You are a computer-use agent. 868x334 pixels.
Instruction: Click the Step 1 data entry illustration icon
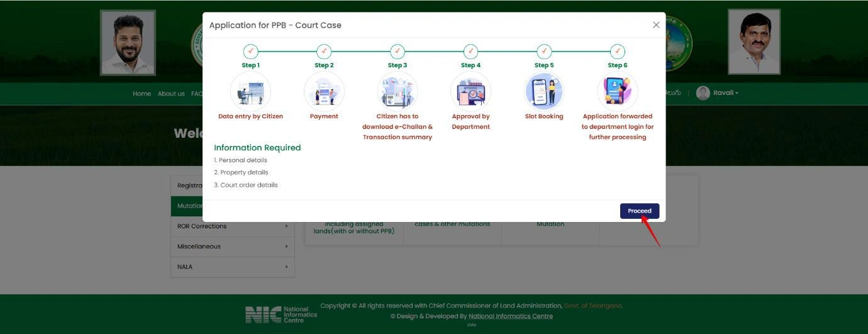click(250, 91)
